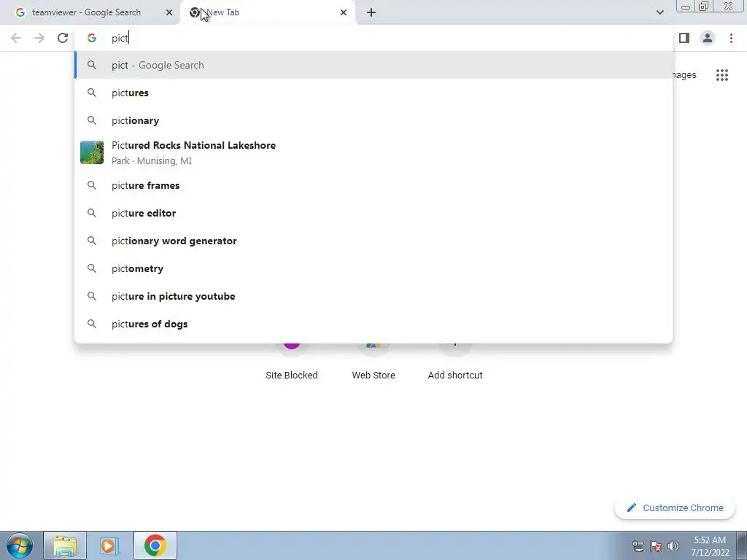This screenshot has width=747, height=560.
Task: Select the 'picture editor' suggestion
Action: [373, 213]
